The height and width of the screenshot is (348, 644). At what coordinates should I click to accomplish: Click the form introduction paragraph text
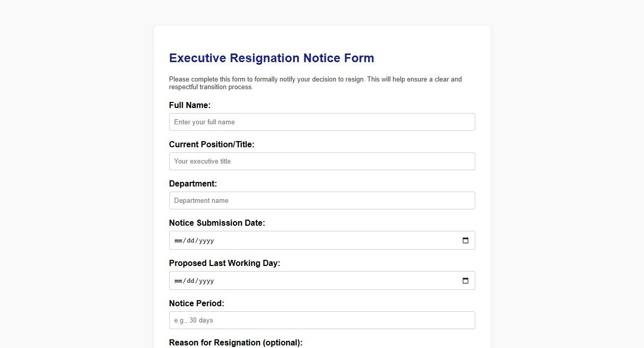315,83
